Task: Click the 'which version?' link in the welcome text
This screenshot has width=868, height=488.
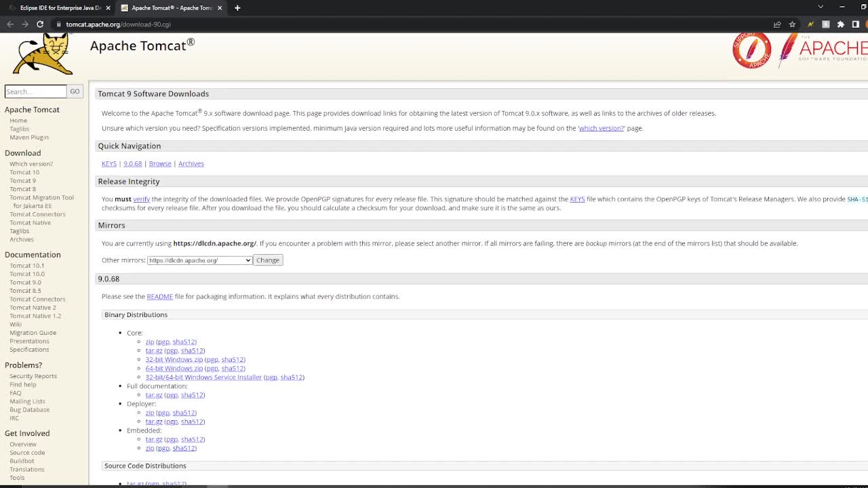Action: point(601,128)
